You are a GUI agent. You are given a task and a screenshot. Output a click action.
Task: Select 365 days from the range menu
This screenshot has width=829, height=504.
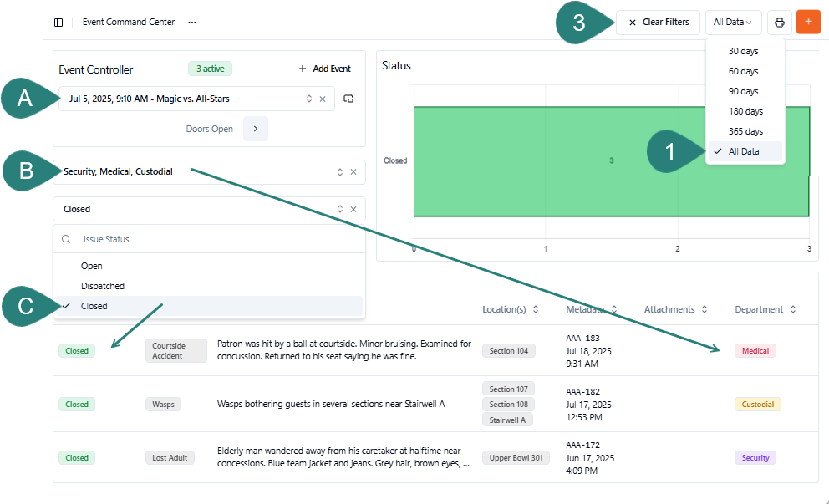pos(745,131)
